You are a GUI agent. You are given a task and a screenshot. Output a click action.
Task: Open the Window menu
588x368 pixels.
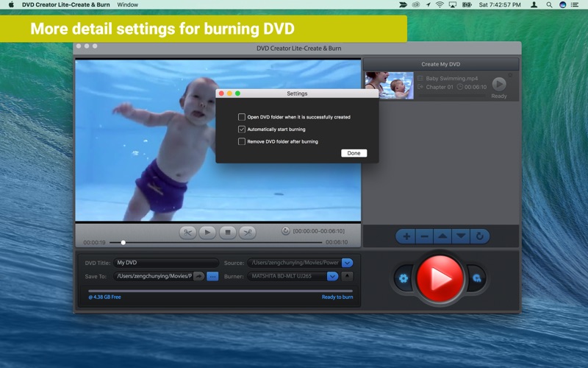127,4
